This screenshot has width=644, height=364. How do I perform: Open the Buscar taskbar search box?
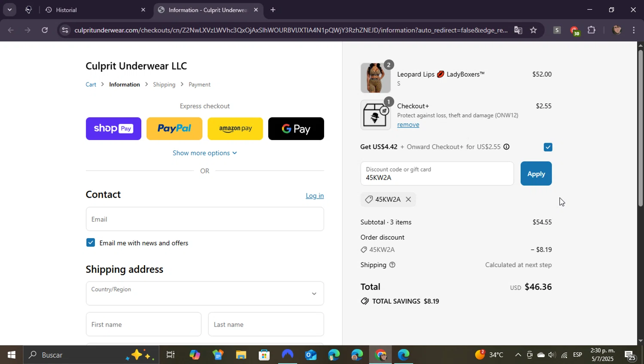tap(90, 355)
